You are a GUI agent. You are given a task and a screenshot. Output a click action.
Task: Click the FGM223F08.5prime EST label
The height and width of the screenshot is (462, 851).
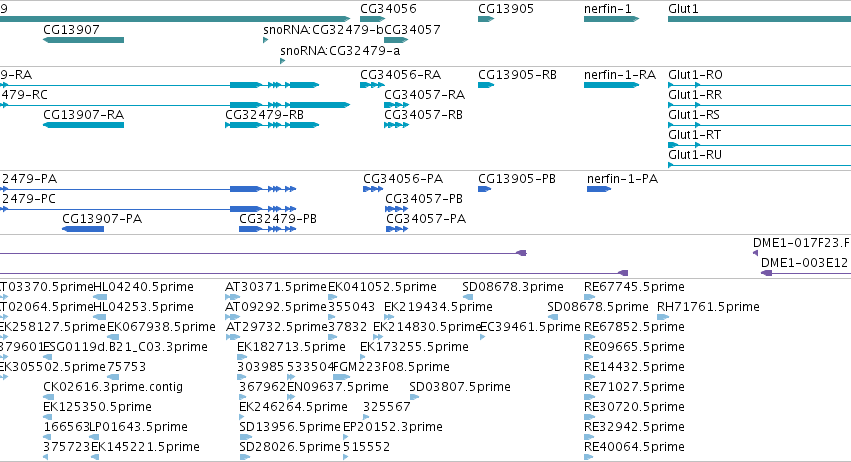pyautogui.click(x=391, y=367)
